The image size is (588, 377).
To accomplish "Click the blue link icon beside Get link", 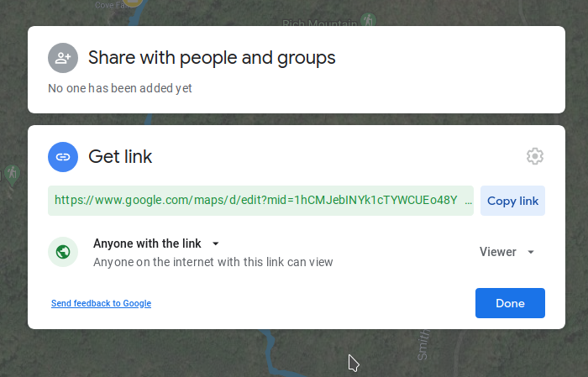I will [63, 157].
